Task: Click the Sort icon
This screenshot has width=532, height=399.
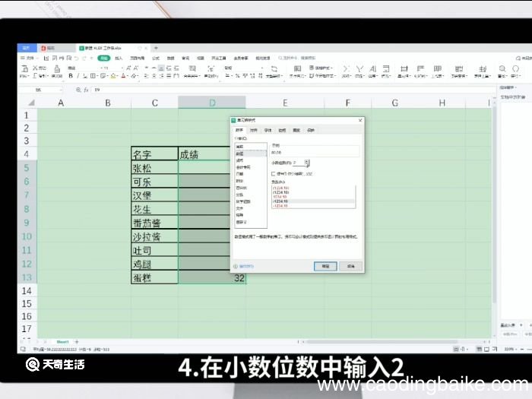Action: coord(373,68)
